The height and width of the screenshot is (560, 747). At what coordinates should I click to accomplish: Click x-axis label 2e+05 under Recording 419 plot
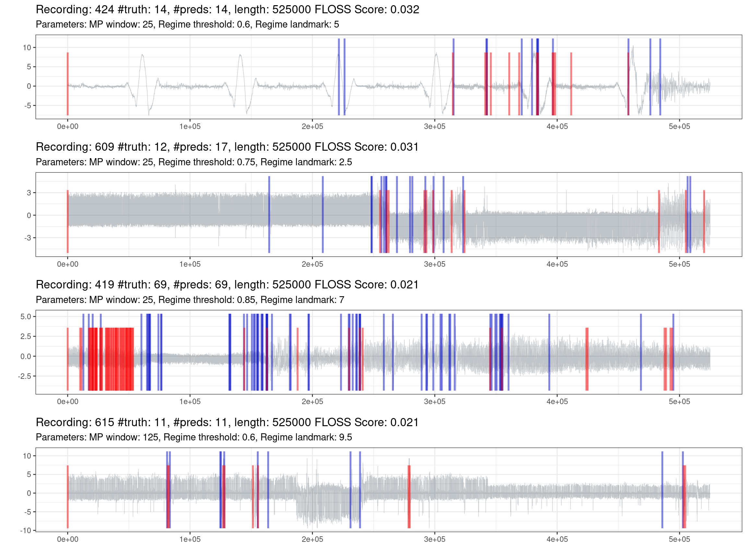tap(312, 402)
